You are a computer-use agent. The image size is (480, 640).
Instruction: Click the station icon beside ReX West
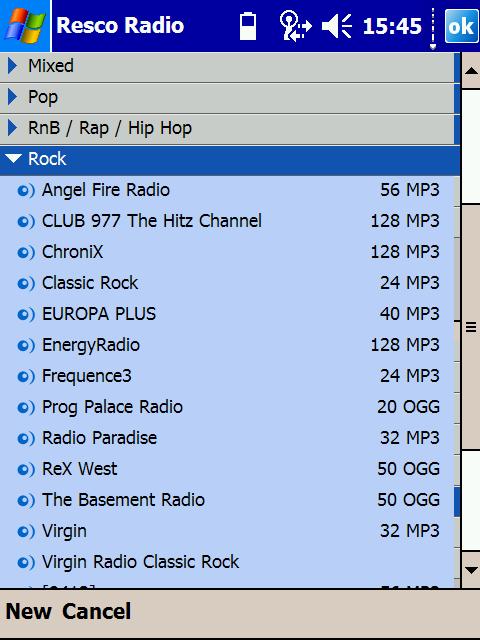pyautogui.click(x=26, y=470)
